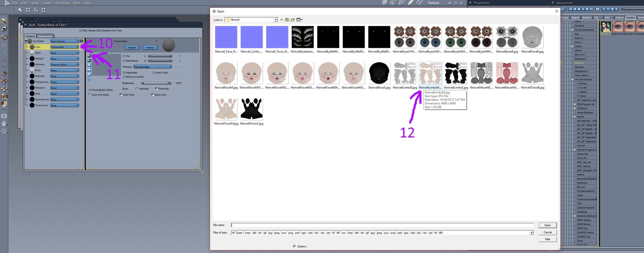Screen dimensions: 644x253
Task: Open the Shininess Value dropdown
Action: coord(64,64)
